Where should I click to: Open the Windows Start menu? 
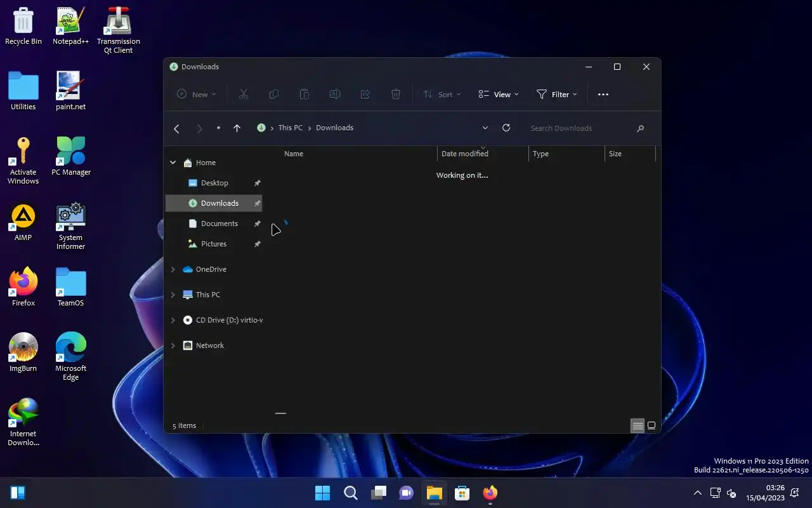coord(323,493)
